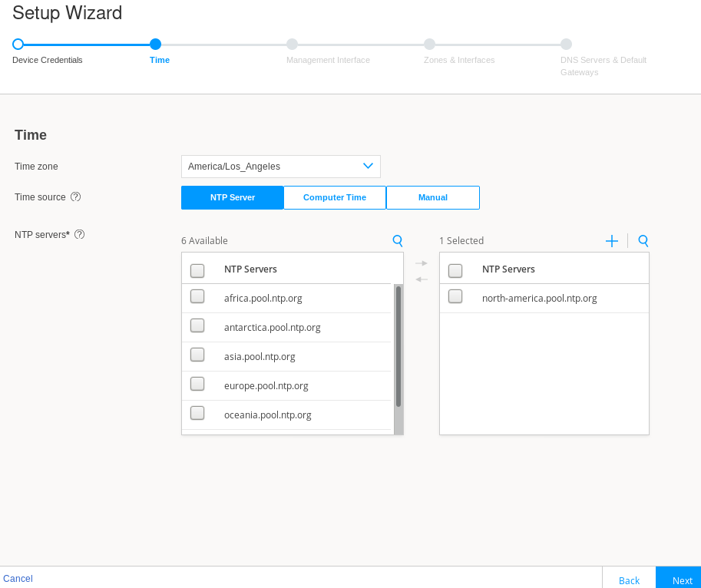Select all available NTP Servers via header checkbox
Screen dimensions: 701x588
[197, 269]
